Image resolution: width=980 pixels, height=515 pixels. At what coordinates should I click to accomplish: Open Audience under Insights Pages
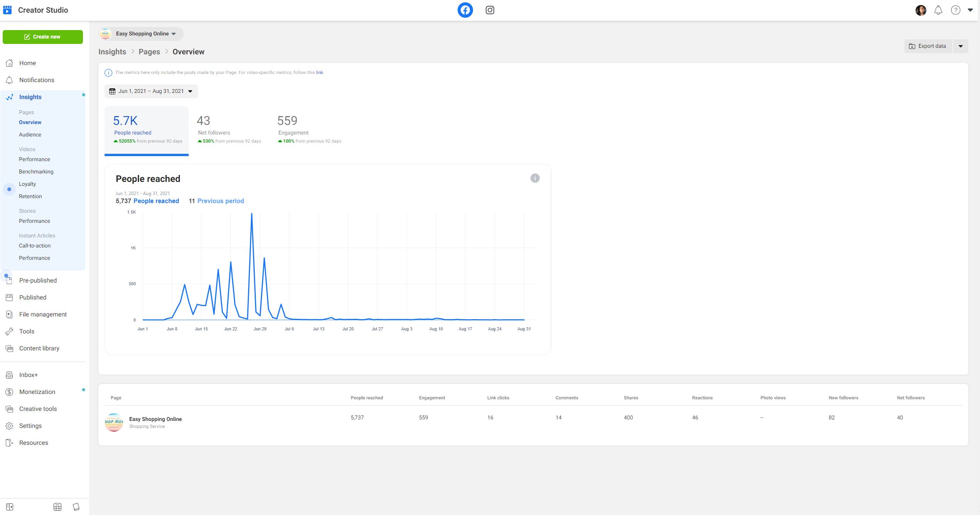[30, 135]
